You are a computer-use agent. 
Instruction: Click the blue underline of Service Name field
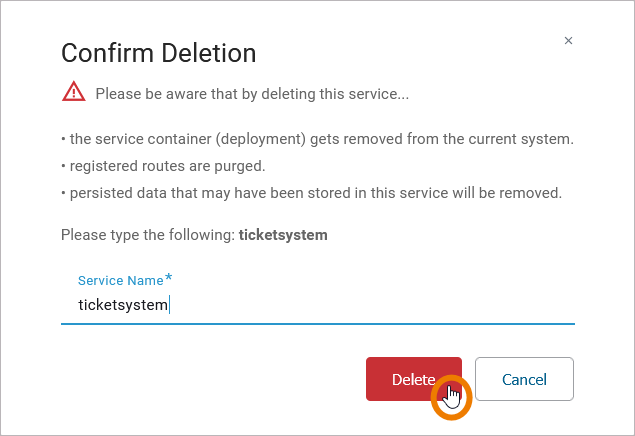pos(317,323)
